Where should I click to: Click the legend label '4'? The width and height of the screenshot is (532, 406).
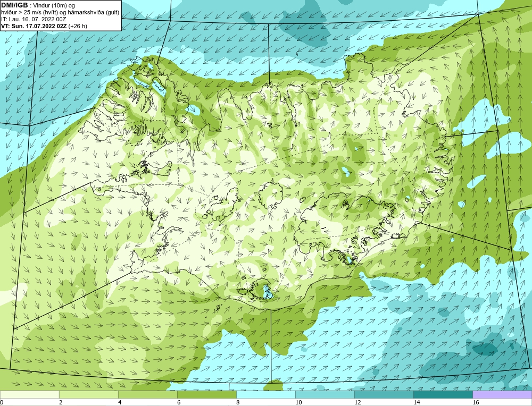click(120, 402)
